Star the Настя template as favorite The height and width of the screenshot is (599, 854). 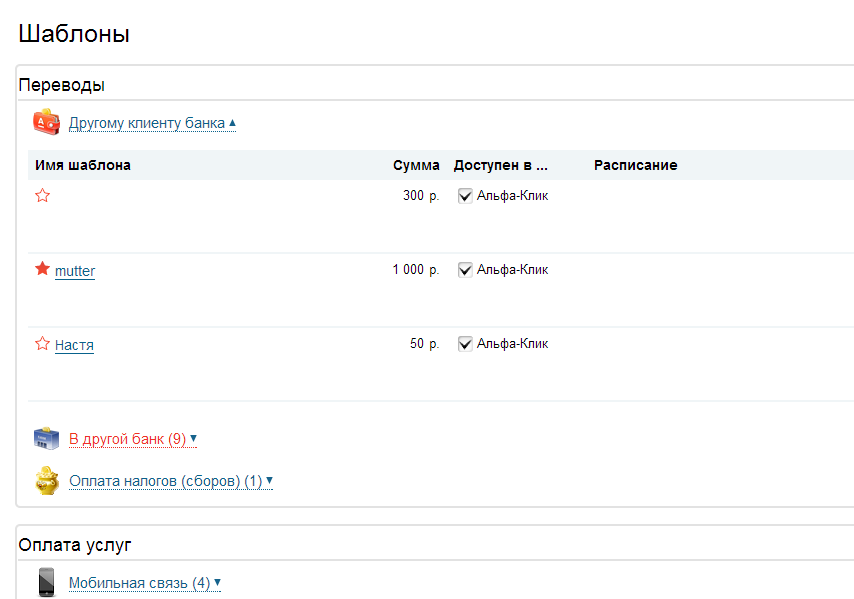pos(42,343)
